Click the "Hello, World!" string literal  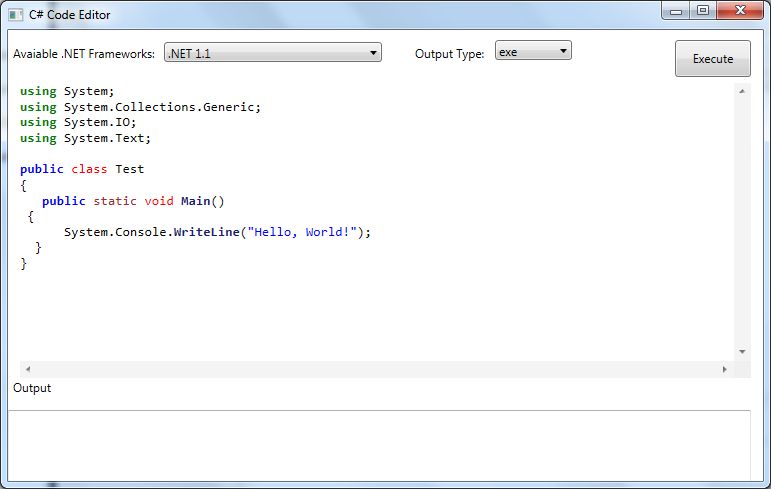pyautogui.click(x=302, y=232)
